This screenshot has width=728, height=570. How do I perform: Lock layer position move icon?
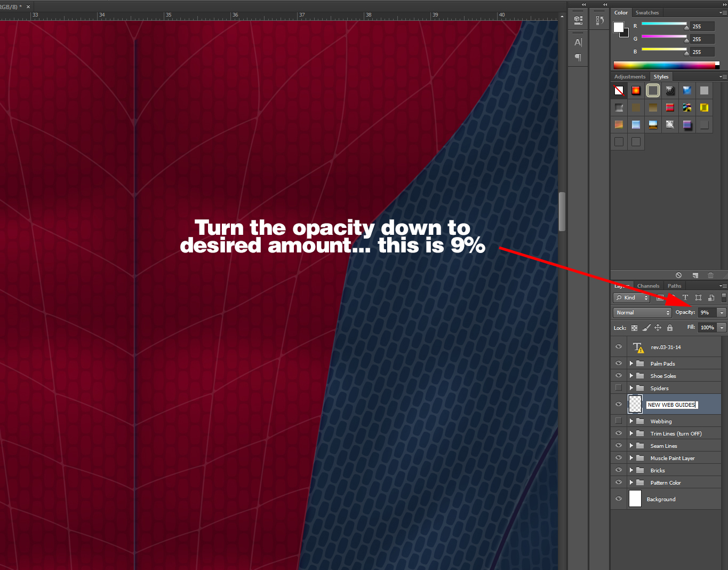pos(658,328)
